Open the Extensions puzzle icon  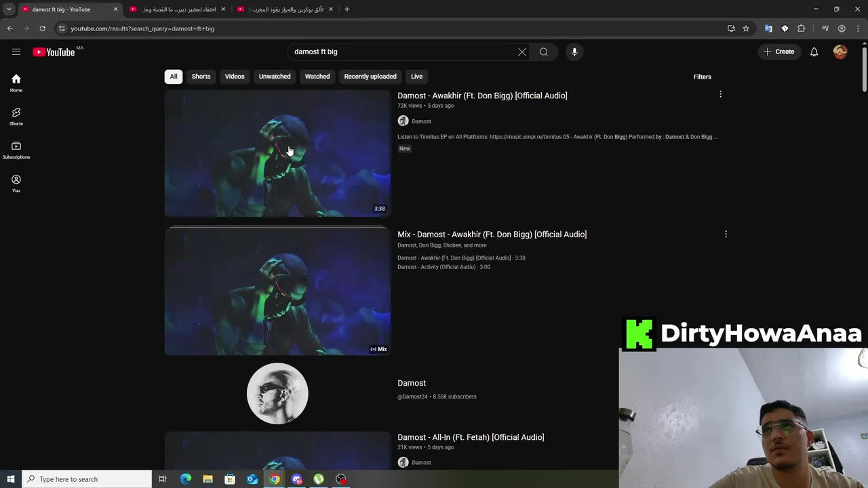click(x=802, y=28)
